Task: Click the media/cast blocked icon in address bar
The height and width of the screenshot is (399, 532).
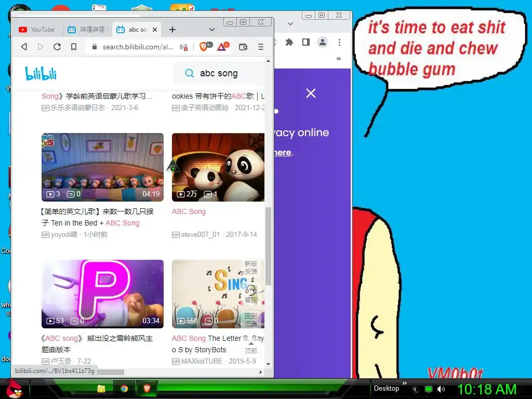Action: [183, 47]
